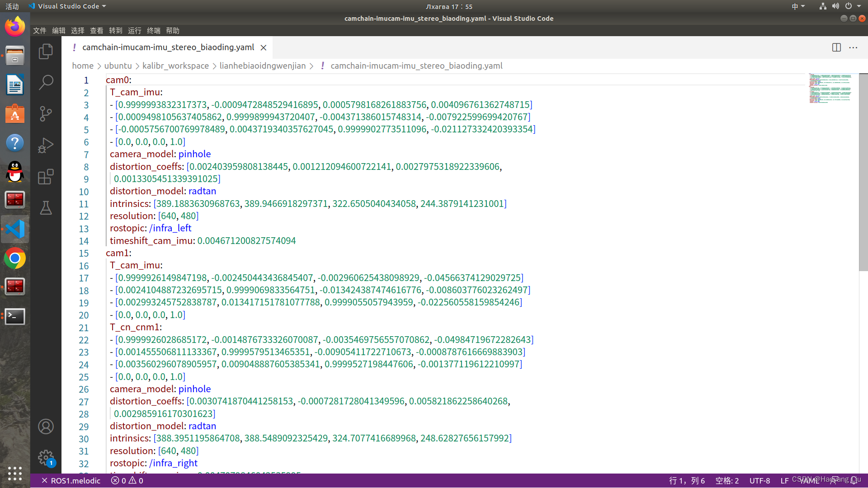Click the errors and warnings status indicator
This screenshot has height=488, width=868.
[x=127, y=481]
